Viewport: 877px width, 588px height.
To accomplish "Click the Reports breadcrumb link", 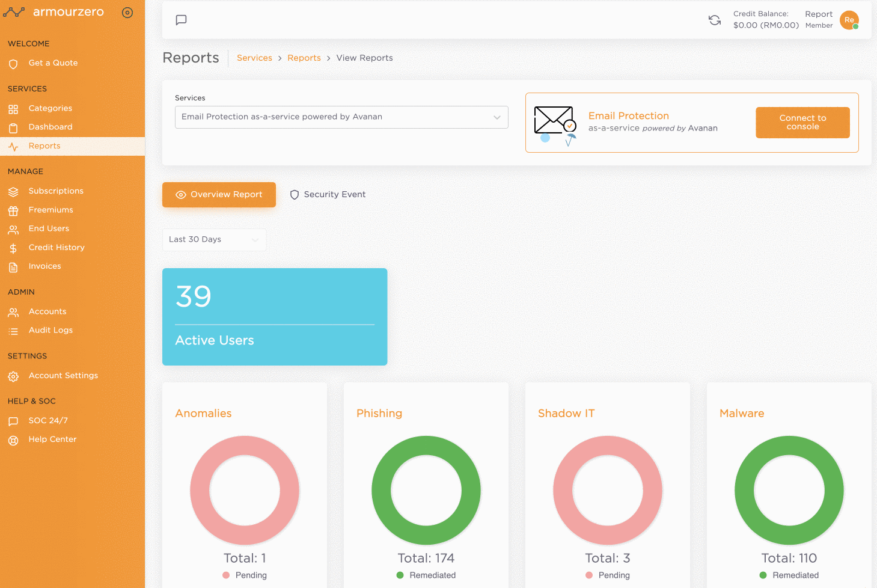I will point(304,58).
